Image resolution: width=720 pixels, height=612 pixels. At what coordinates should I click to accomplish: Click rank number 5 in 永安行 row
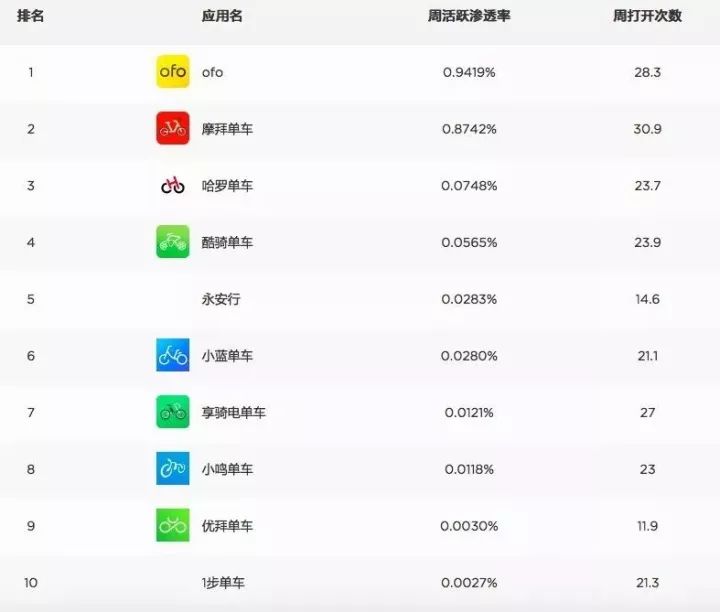(x=31, y=299)
